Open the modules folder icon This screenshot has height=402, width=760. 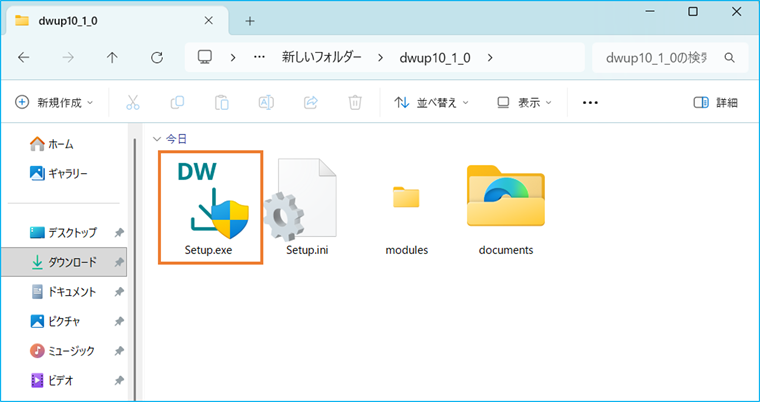[406, 197]
